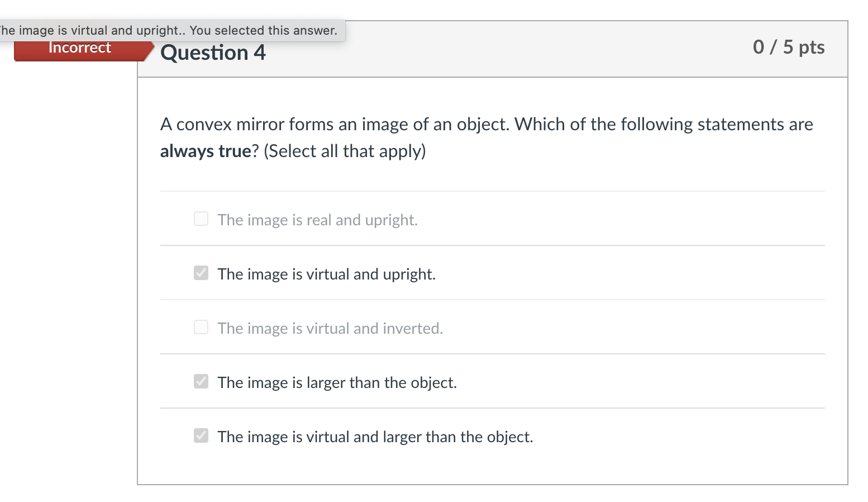This screenshot has width=868, height=502.
Task: Click the '(Select all that apply)' hint
Action: click(345, 151)
